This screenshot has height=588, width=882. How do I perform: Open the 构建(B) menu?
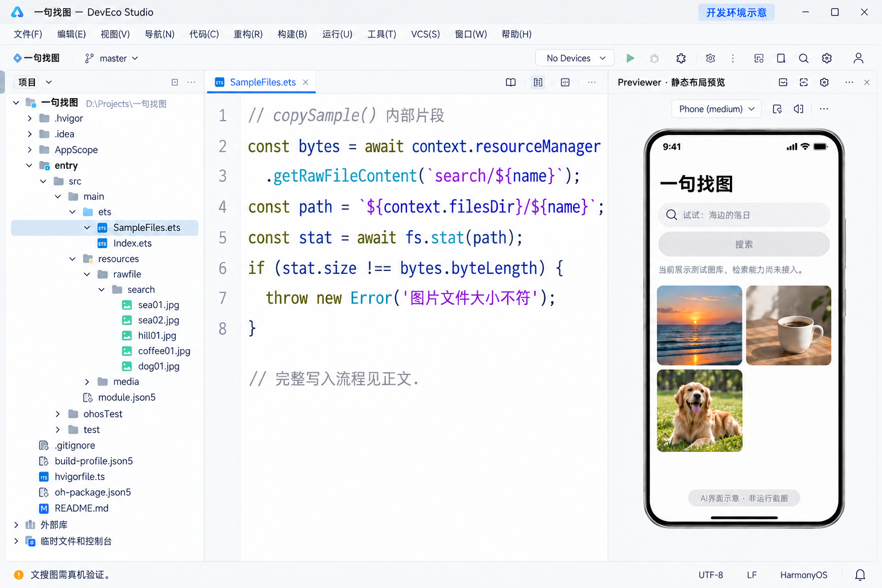292,34
